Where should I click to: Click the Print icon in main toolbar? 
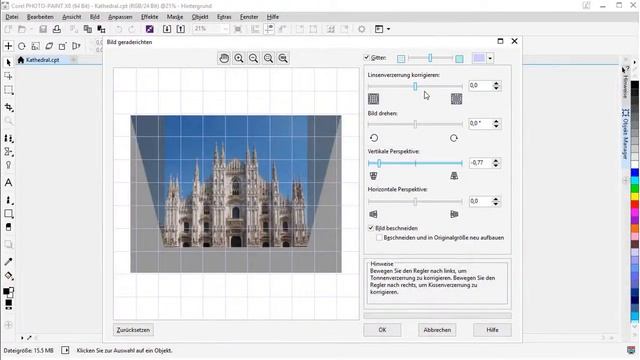57,29
